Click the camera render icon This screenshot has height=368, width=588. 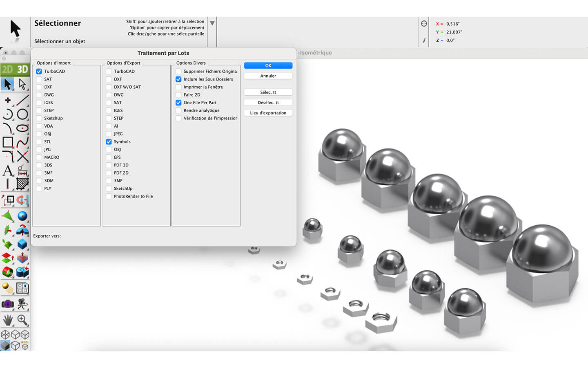pyautogui.click(x=8, y=304)
